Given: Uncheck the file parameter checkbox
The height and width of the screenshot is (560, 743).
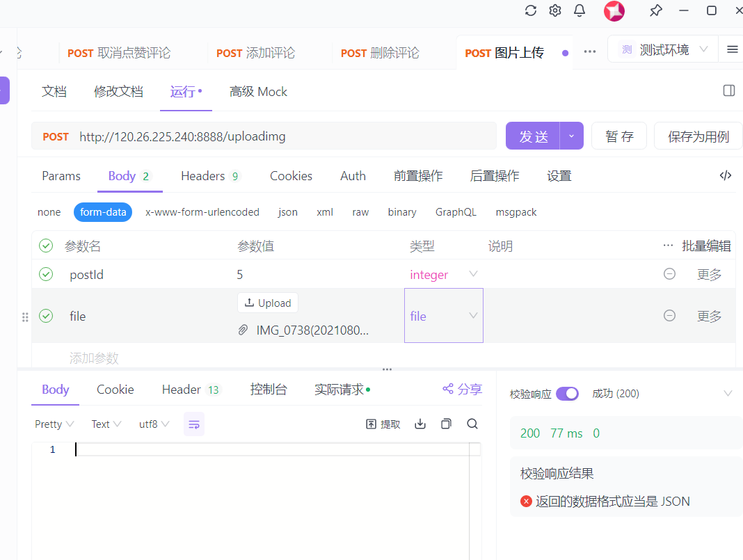Looking at the screenshot, I should [x=46, y=317].
